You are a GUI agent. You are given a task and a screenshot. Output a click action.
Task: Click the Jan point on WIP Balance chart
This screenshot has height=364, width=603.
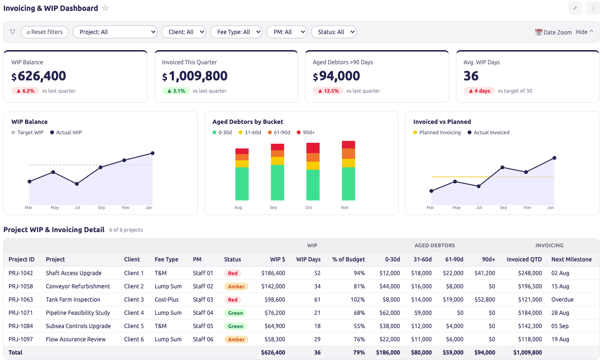point(152,153)
